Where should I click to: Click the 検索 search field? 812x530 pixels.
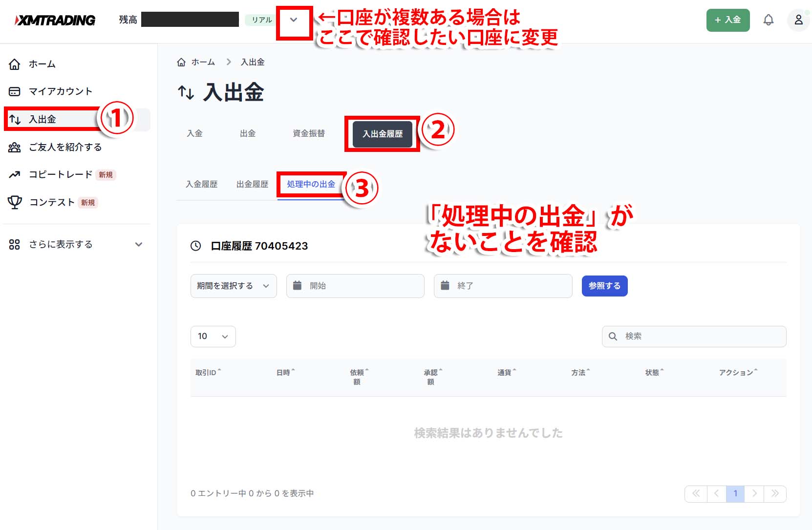click(x=694, y=336)
